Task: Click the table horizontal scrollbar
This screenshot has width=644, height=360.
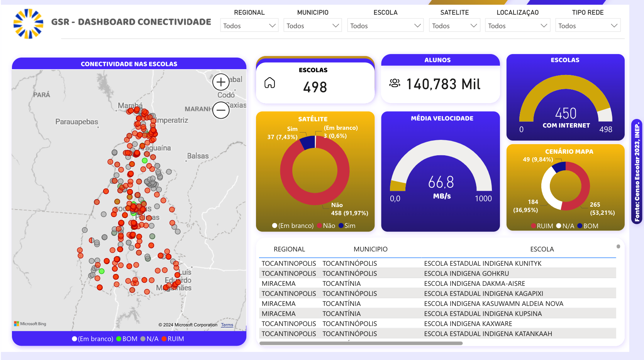Action: tap(361, 343)
